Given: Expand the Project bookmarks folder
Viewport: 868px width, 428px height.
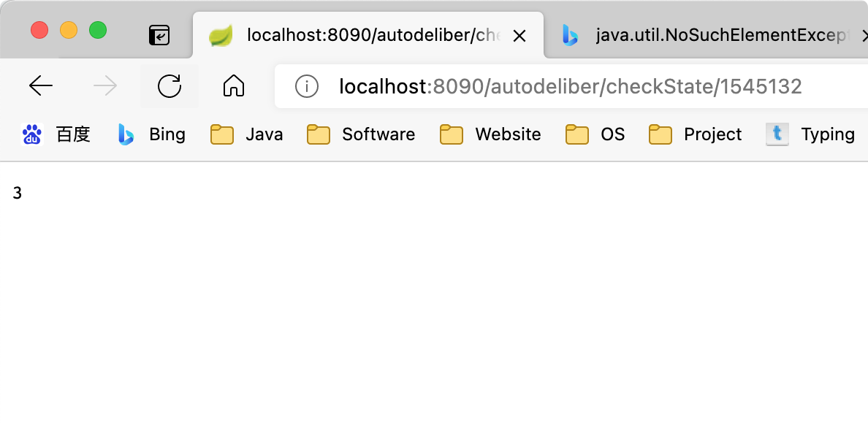Looking at the screenshot, I should pos(696,134).
